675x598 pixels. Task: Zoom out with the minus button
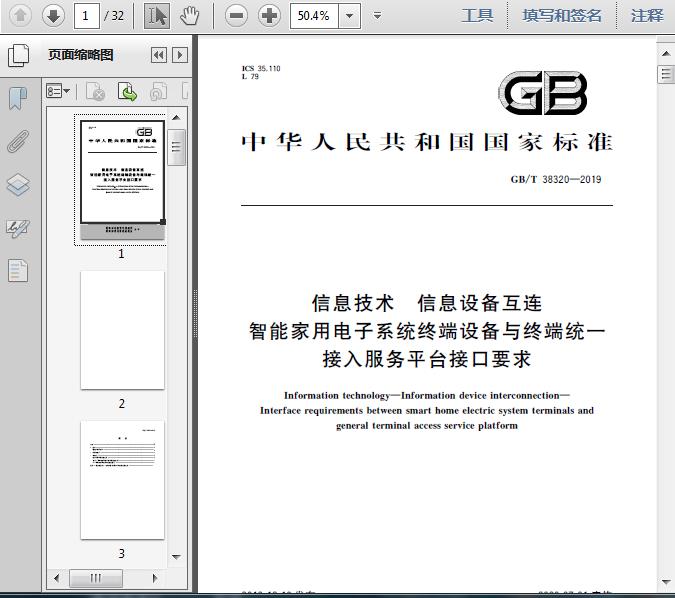pos(236,16)
